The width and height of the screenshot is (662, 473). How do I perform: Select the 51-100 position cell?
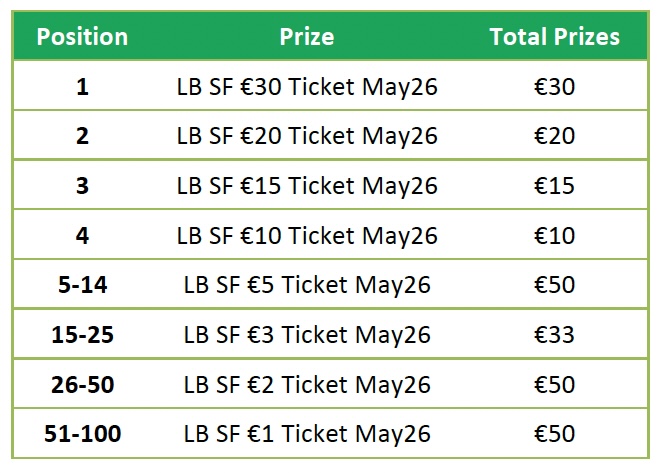pyautogui.click(x=82, y=434)
